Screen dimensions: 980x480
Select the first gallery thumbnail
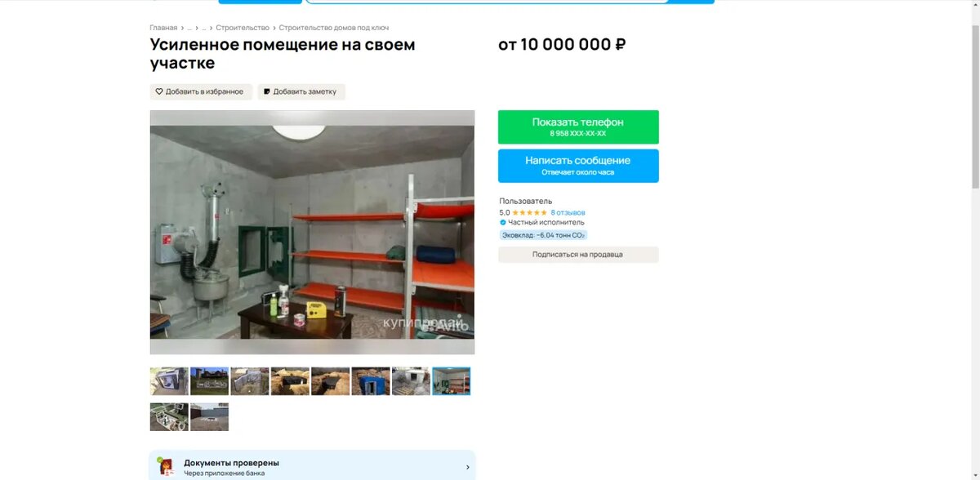coord(169,381)
